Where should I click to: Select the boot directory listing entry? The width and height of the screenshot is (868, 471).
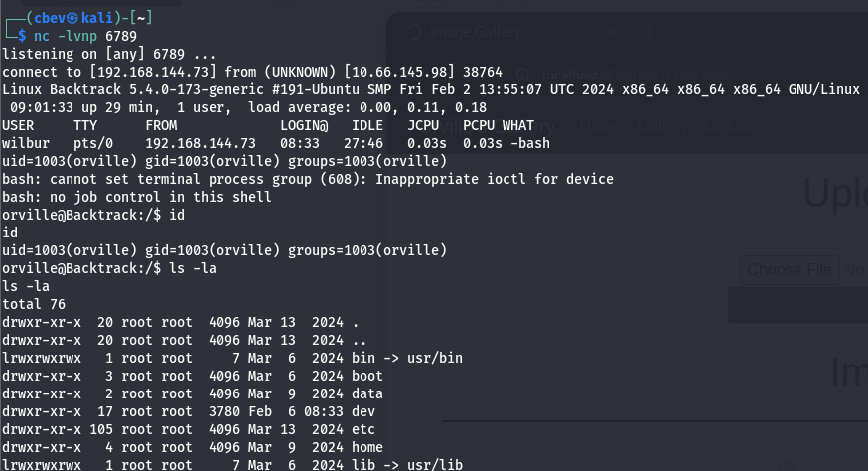click(x=367, y=376)
